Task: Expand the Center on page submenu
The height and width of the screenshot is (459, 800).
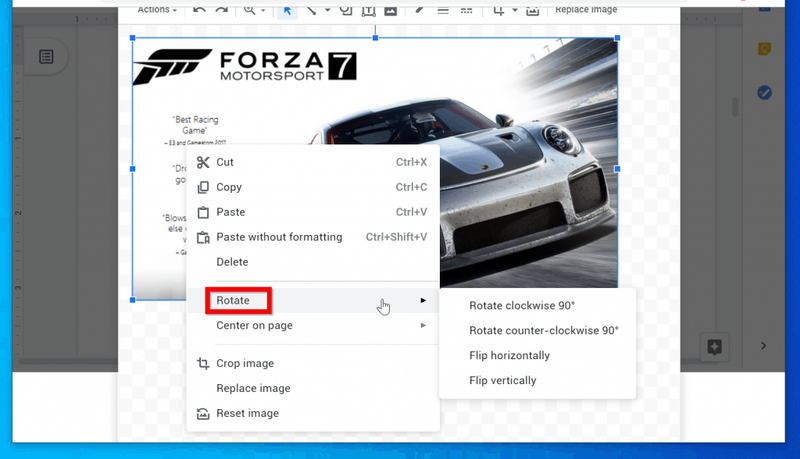Action: (313, 325)
